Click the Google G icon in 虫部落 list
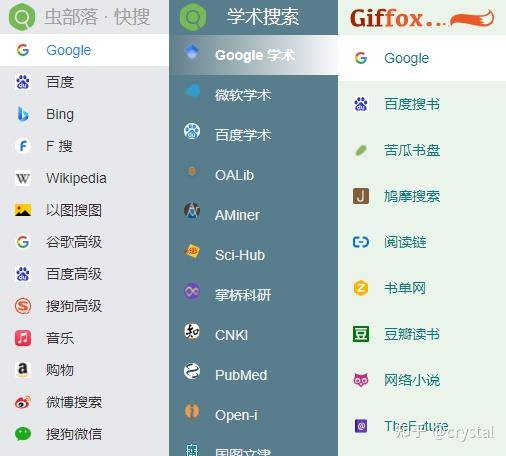 [x=23, y=50]
